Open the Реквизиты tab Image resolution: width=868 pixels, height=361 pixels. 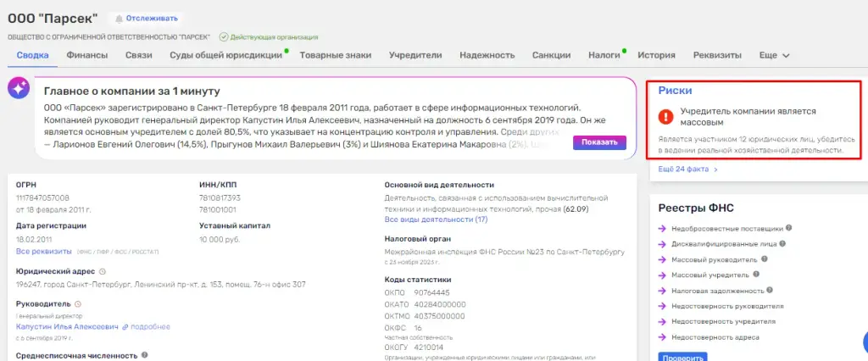717,55
